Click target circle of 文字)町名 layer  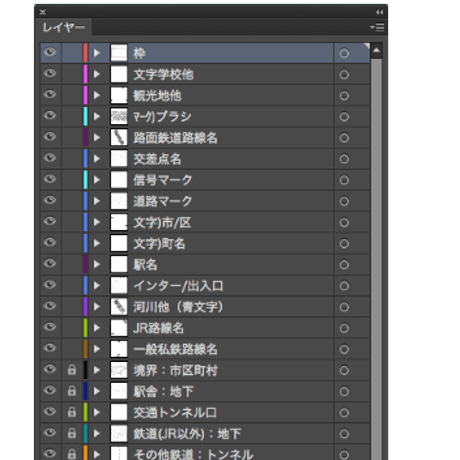(344, 244)
